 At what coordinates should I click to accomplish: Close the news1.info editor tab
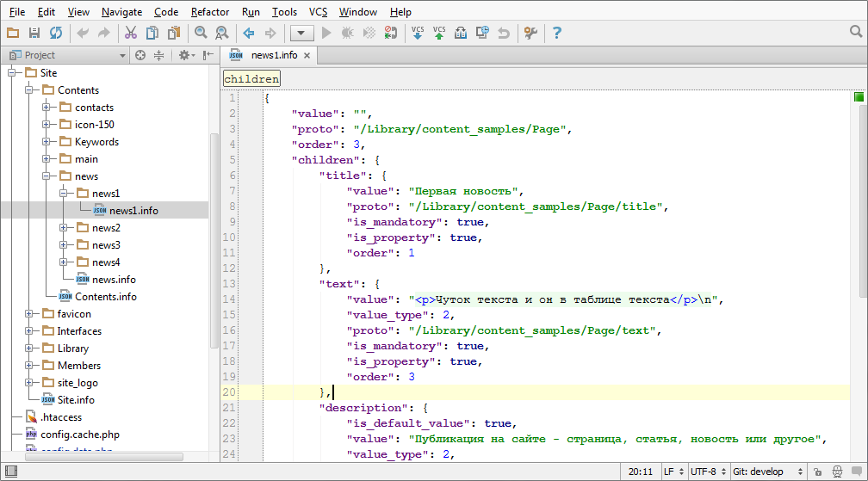pos(307,55)
